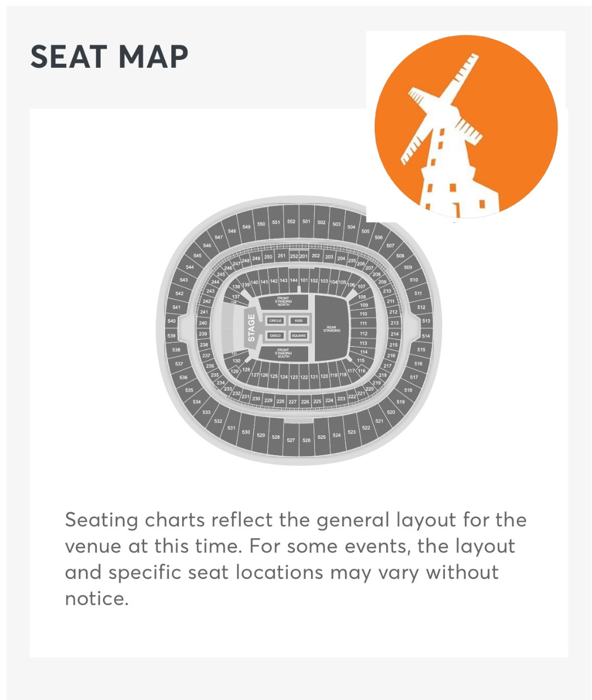Screen dimensions: 592x700
Task: Select the STAGE area on map
Action: coord(252,328)
